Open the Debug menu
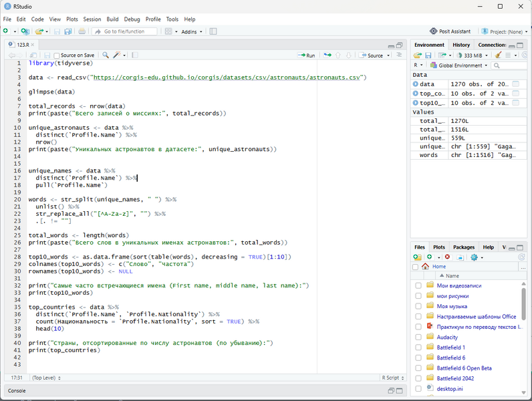The width and height of the screenshot is (532, 401). [132, 19]
